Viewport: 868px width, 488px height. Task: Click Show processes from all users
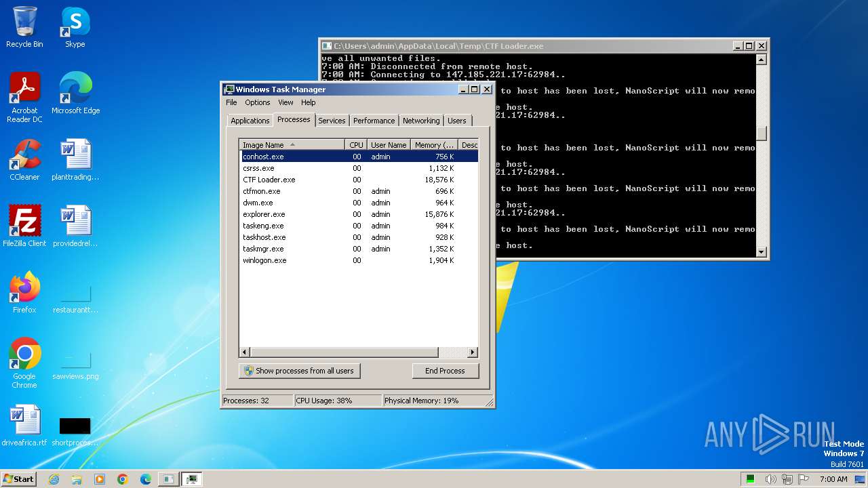click(299, 371)
